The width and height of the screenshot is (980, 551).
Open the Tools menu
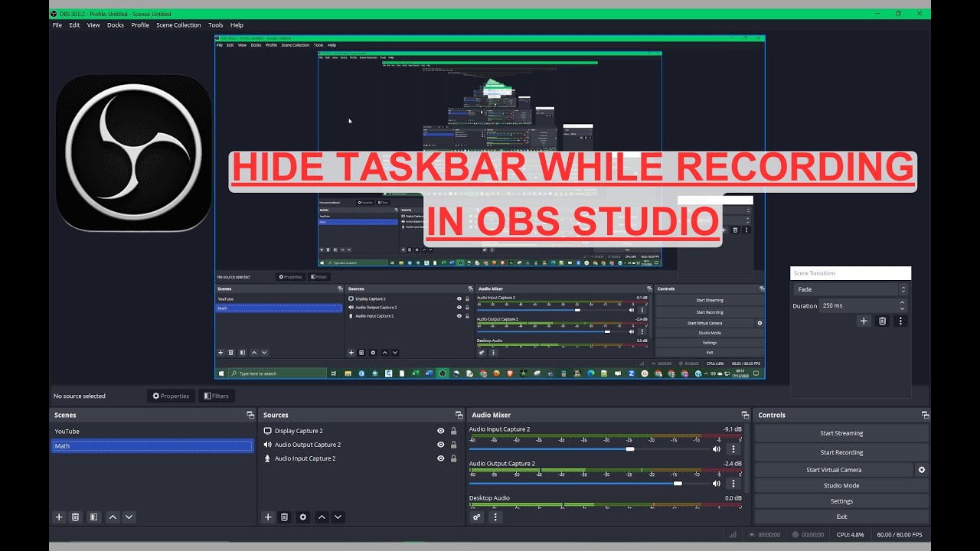coord(216,25)
